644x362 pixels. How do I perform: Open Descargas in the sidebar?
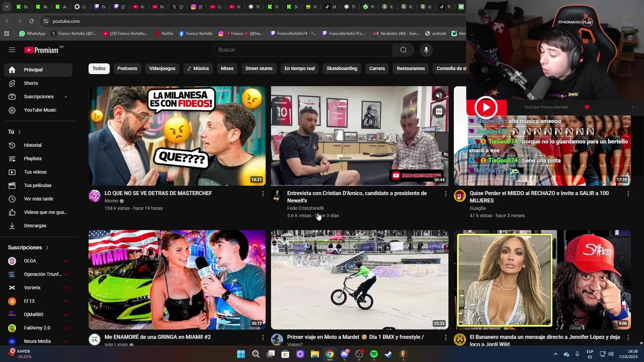[38, 226]
